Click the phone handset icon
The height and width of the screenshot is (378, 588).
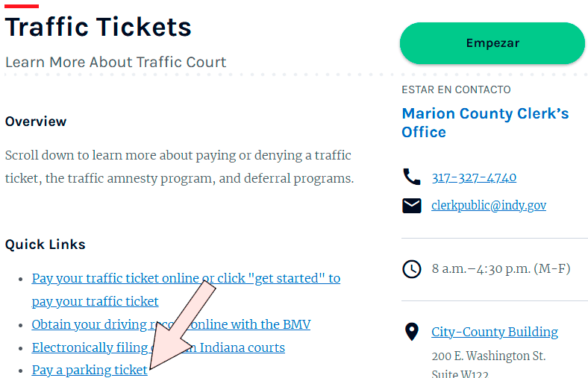[x=411, y=177]
